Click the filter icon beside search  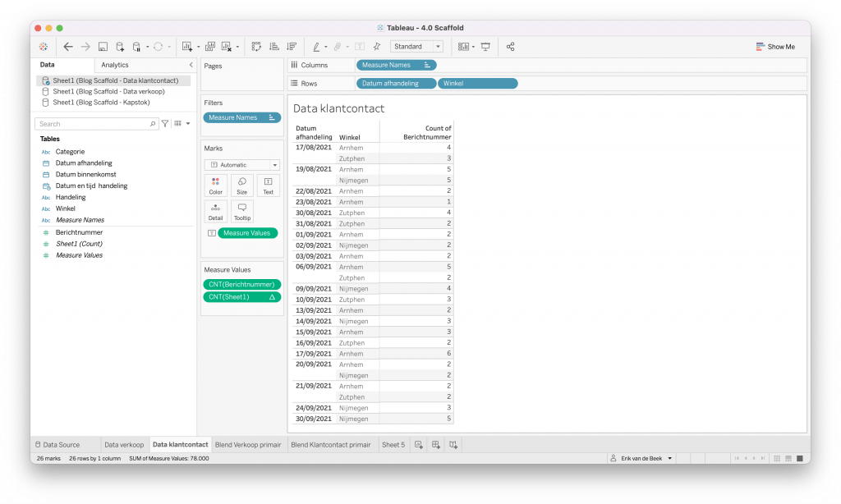pyautogui.click(x=165, y=124)
